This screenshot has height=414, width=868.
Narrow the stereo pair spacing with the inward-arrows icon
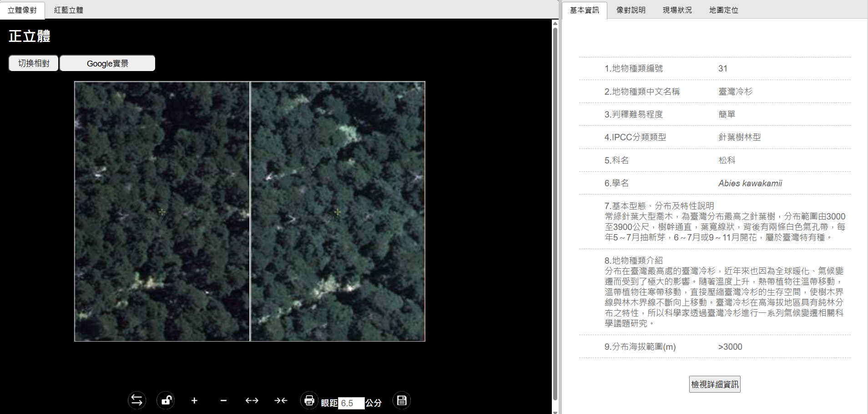click(281, 400)
